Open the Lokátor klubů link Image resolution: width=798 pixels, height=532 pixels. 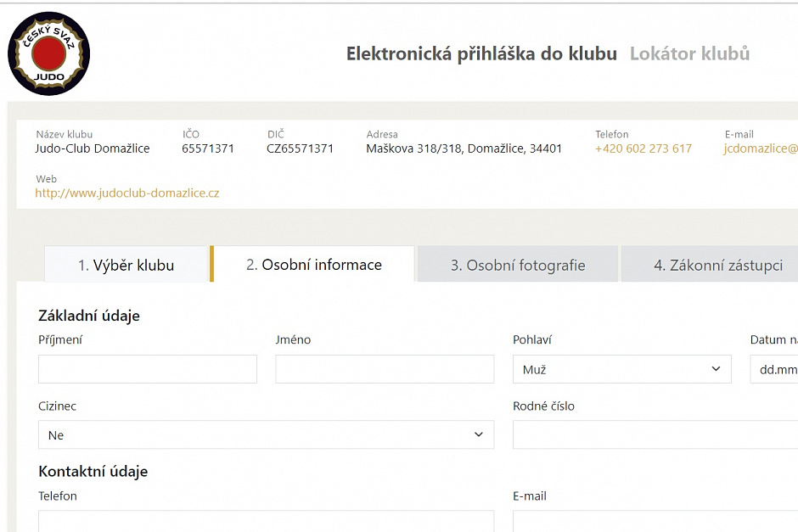(689, 53)
